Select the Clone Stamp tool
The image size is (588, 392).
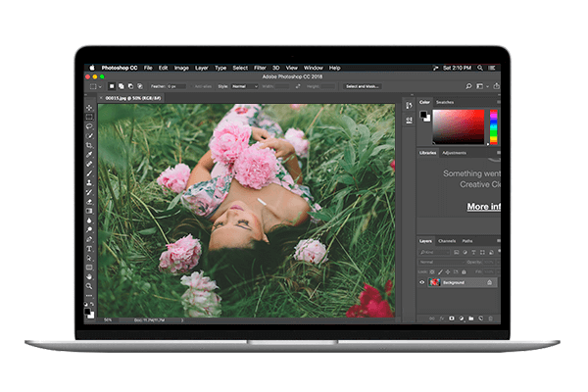click(x=89, y=182)
